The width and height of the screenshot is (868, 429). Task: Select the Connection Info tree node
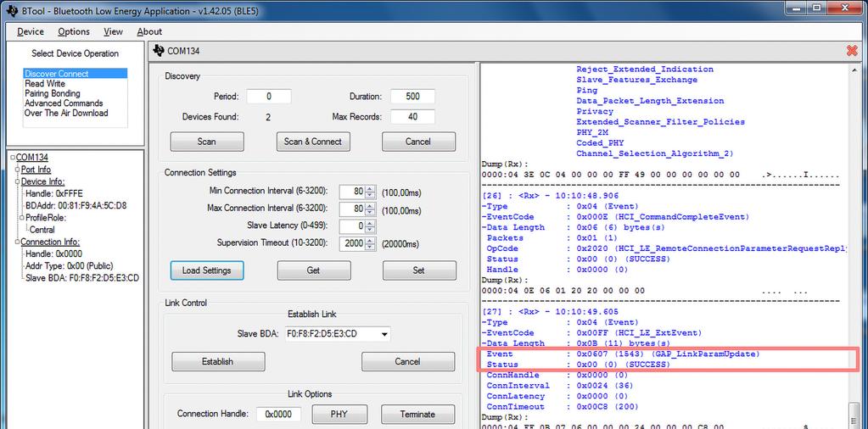click(x=50, y=242)
